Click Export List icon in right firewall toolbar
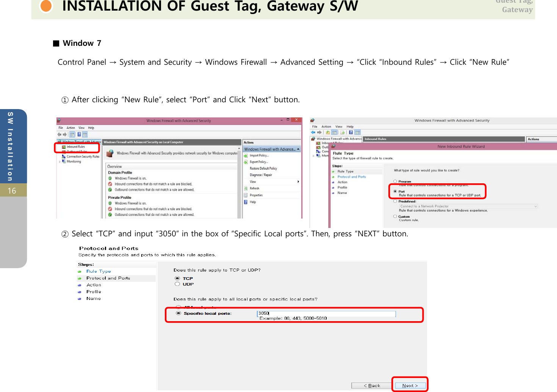Viewport: 557px width, 392px height. pyautogui.click(x=343, y=133)
